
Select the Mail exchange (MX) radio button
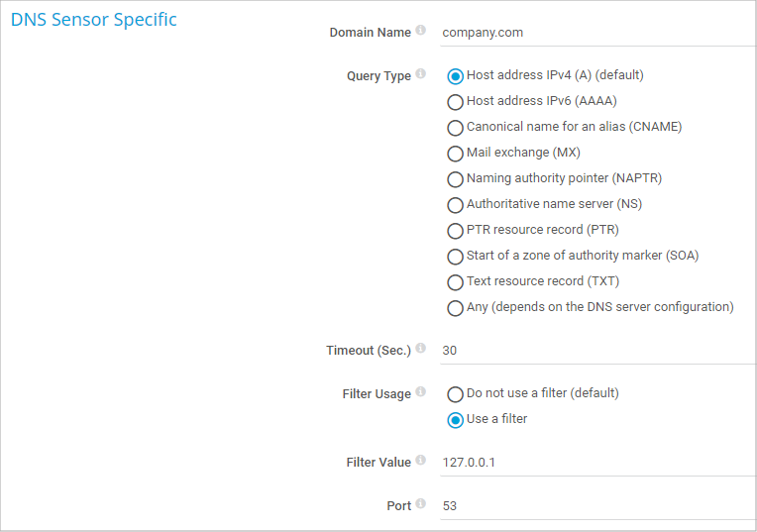tap(456, 153)
